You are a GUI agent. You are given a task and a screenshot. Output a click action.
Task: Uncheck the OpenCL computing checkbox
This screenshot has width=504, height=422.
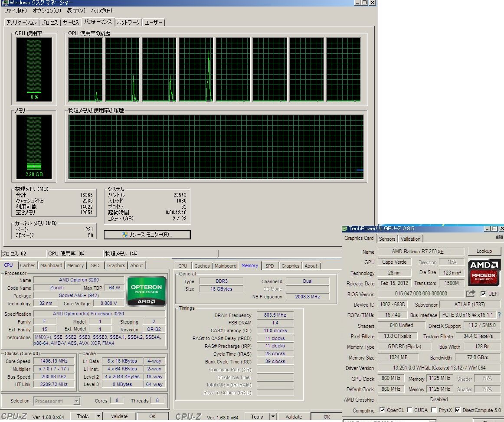[x=382, y=410]
